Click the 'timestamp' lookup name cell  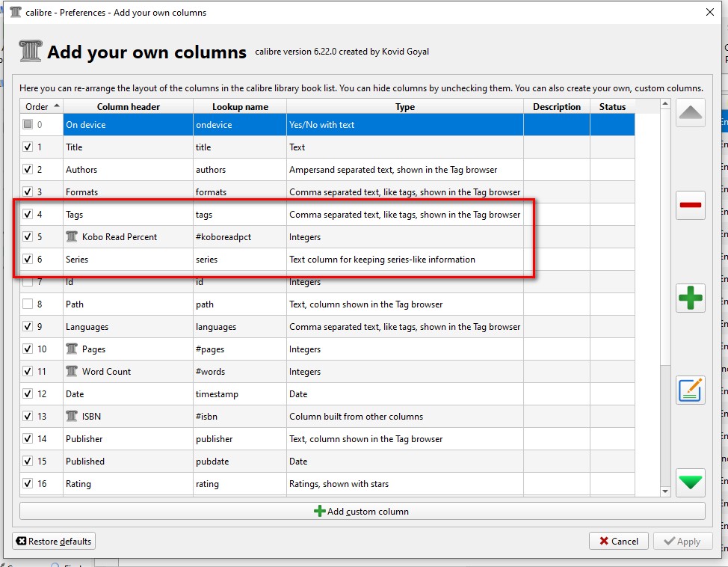[x=240, y=393]
